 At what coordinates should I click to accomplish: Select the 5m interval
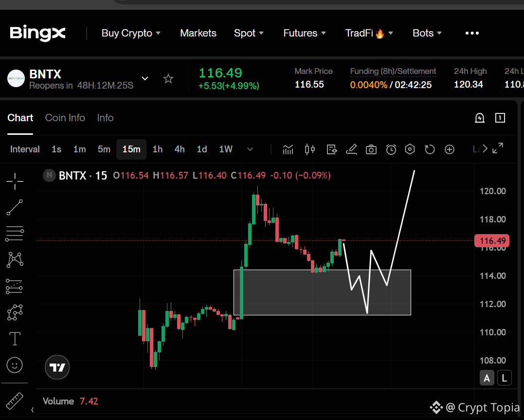104,149
